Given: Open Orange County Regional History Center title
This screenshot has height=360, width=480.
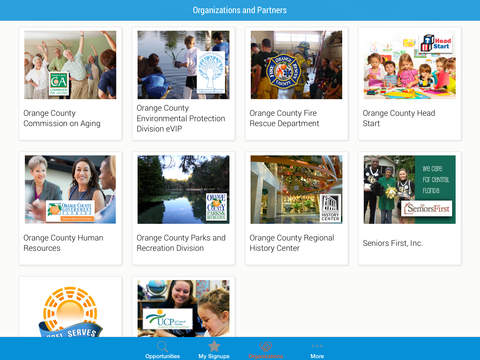Looking at the screenshot, I should [x=292, y=243].
